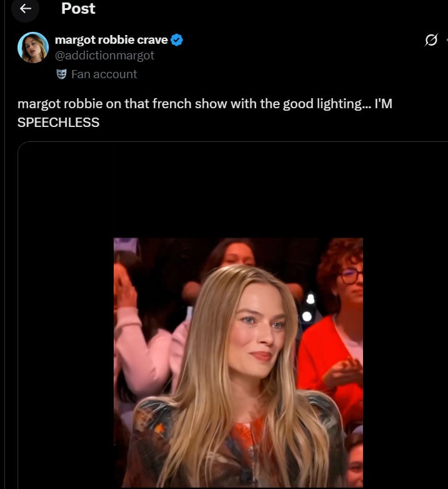
Task: Open the margot robbie crave profile avatar
Action: pyautogui.click(x=33, y=48)
